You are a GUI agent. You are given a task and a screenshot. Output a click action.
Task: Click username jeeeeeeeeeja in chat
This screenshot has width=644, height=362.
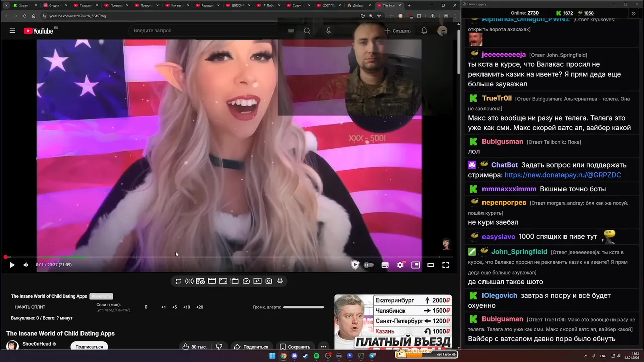504,54
